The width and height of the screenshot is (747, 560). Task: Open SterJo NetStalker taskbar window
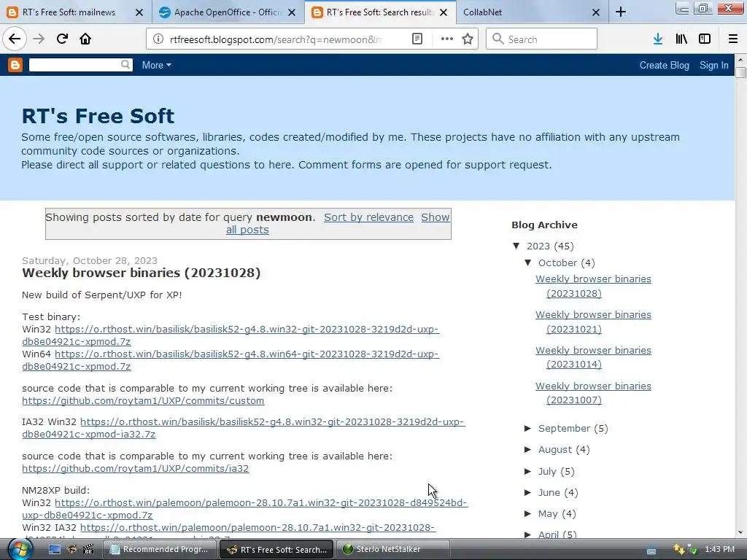point(393,549)
